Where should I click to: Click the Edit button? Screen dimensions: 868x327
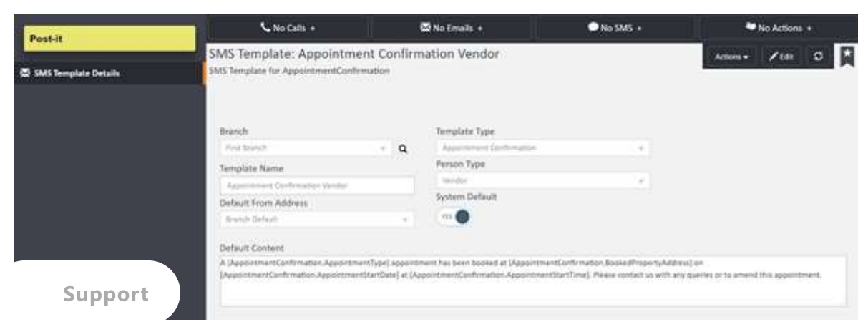[x=782, y=56]
